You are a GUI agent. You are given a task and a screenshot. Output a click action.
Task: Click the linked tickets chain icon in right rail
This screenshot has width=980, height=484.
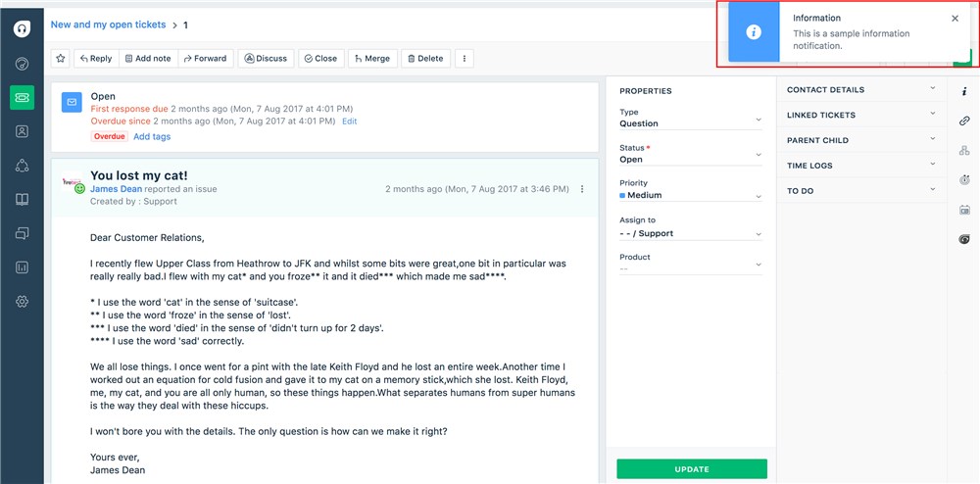[964, 121]
